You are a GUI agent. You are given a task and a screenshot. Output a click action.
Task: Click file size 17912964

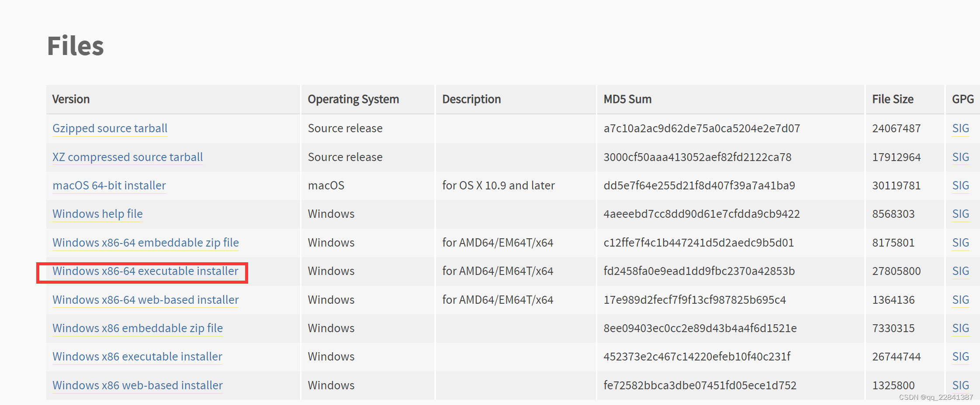[x=896, y=157]
